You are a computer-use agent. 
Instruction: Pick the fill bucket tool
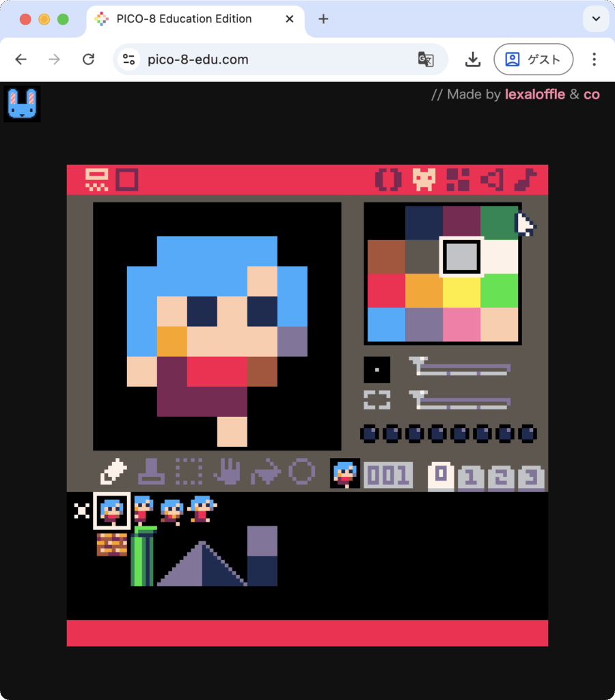(264, 472)
